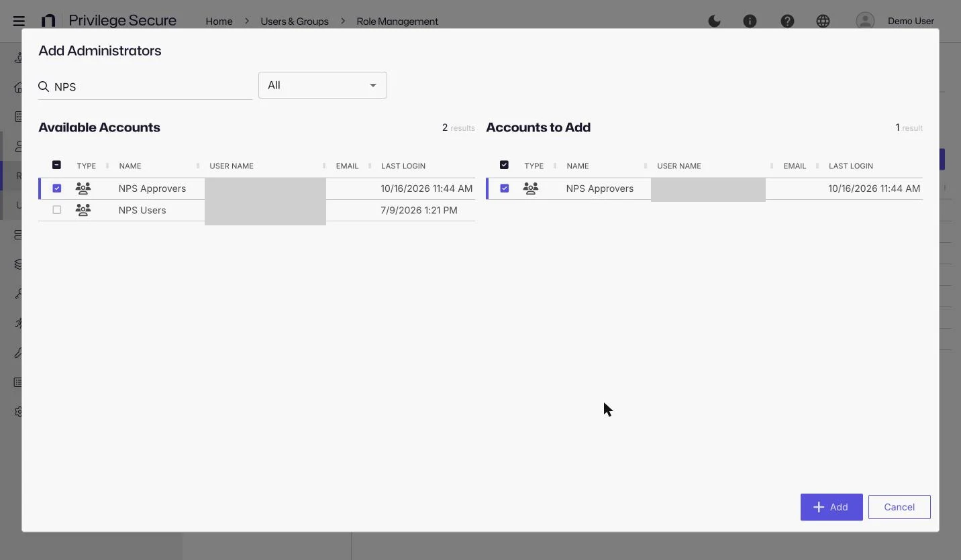Select the NPS Users row name
961x560 pixels.
pos(142,210)
